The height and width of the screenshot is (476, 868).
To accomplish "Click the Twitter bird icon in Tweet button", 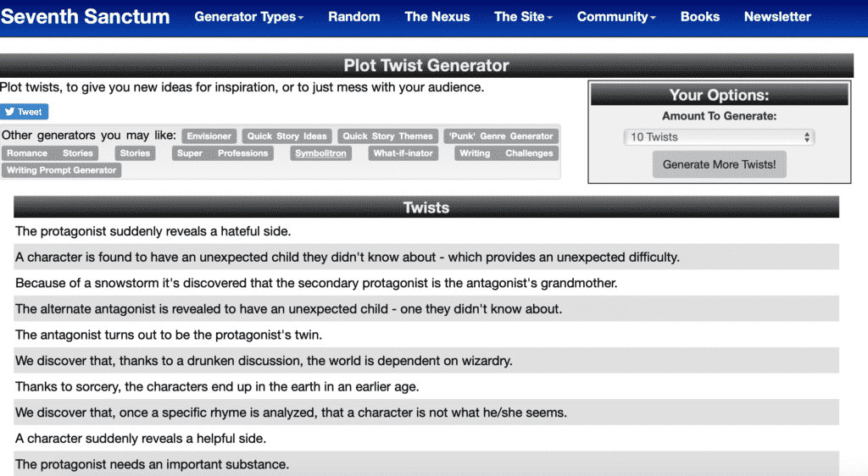I will pyautogui.click(x=9, y=112).
